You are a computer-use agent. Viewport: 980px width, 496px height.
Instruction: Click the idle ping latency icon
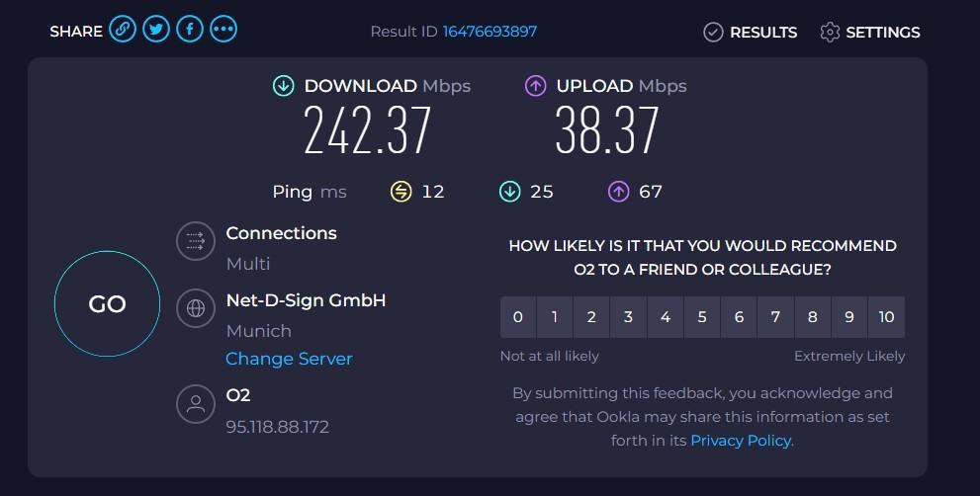[401, 192]
